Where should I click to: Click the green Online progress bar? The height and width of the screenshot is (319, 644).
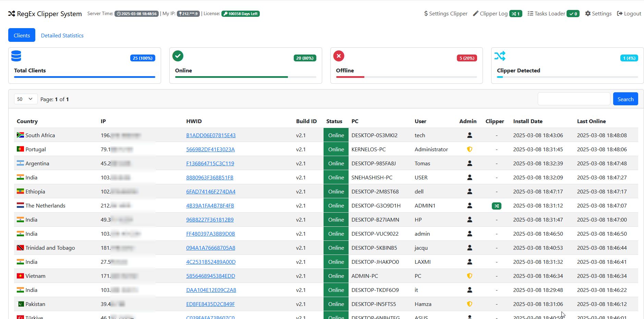[231, 77]
